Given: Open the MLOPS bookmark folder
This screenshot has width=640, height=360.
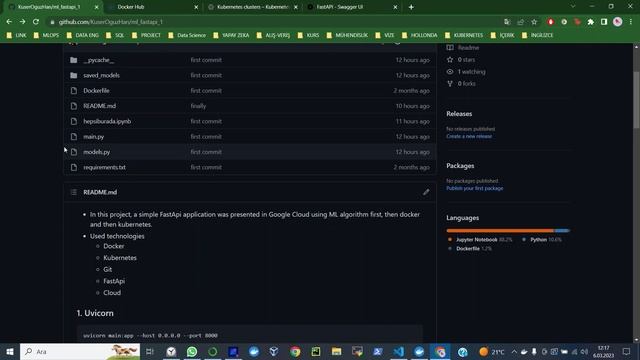Looking at the screenshot, I should pos(46,36).
